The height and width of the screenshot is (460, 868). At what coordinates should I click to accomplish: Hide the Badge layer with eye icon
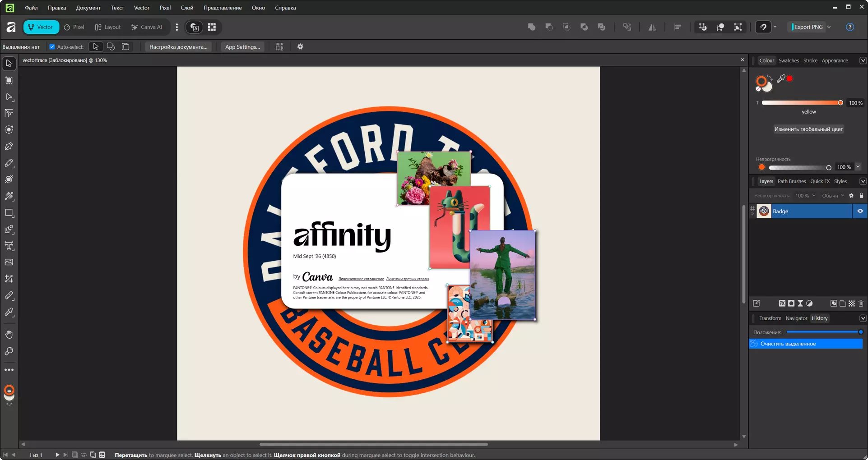tap(860, 211)
